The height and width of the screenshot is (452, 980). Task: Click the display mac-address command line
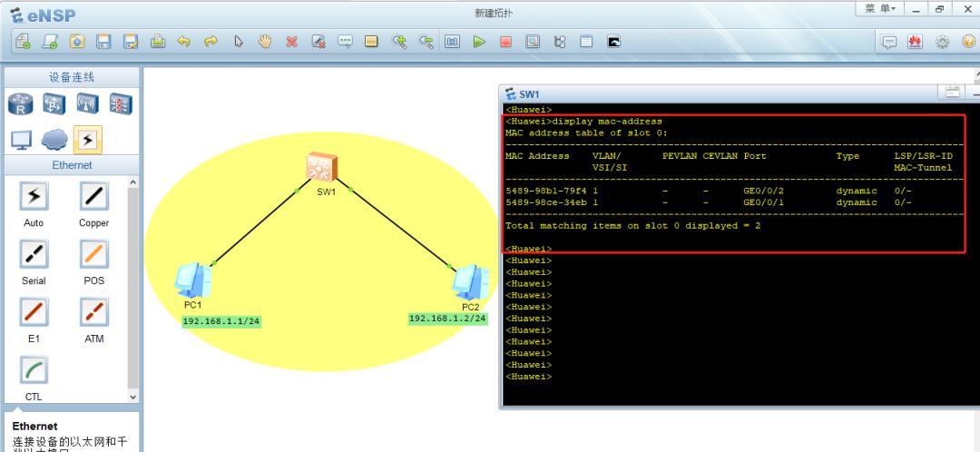(583, 122)
